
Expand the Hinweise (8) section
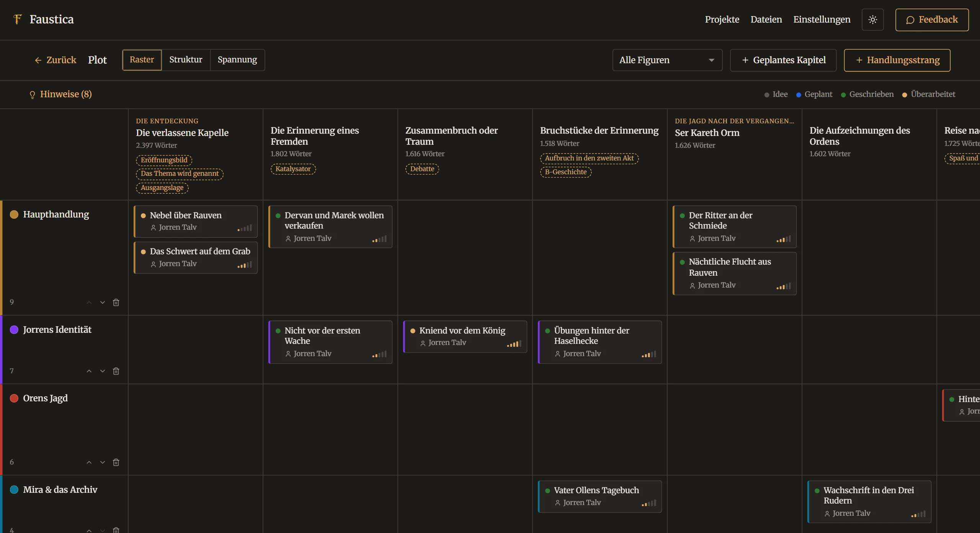point(61,94)
